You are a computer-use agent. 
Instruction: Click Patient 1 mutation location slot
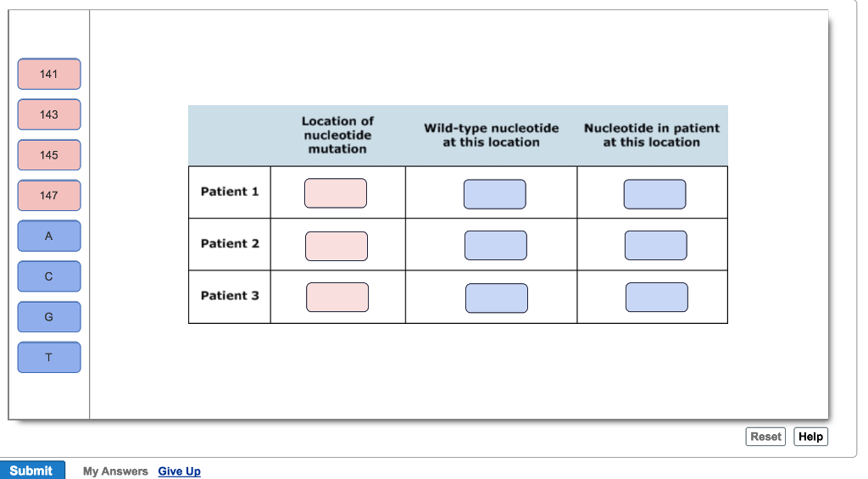pos(336,193)
